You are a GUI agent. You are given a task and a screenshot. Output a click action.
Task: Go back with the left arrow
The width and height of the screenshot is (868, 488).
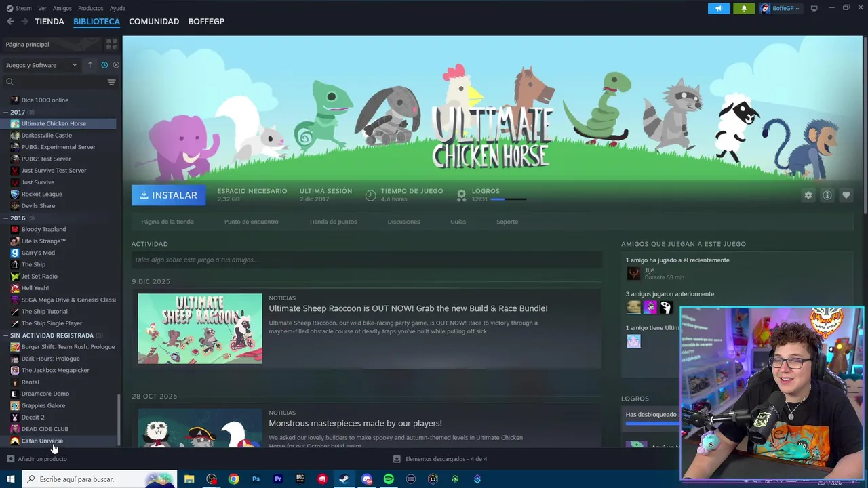pos(10,22)
